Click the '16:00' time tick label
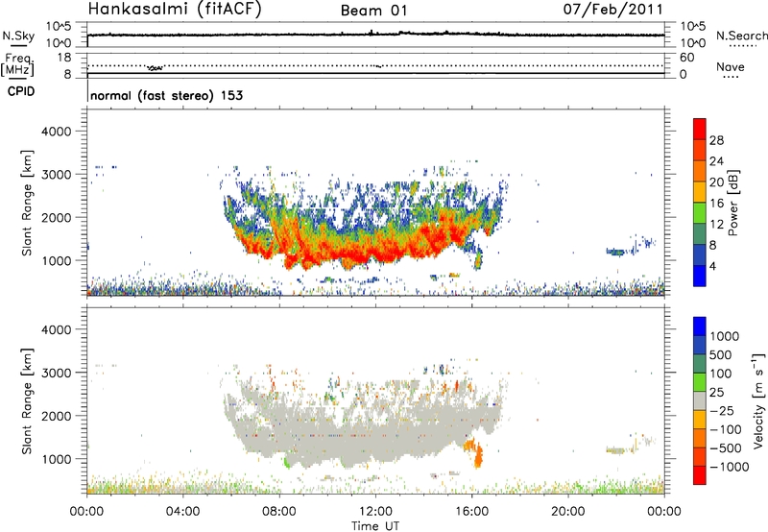The width and height of the screenshot is (768, 532). (471, 512)
